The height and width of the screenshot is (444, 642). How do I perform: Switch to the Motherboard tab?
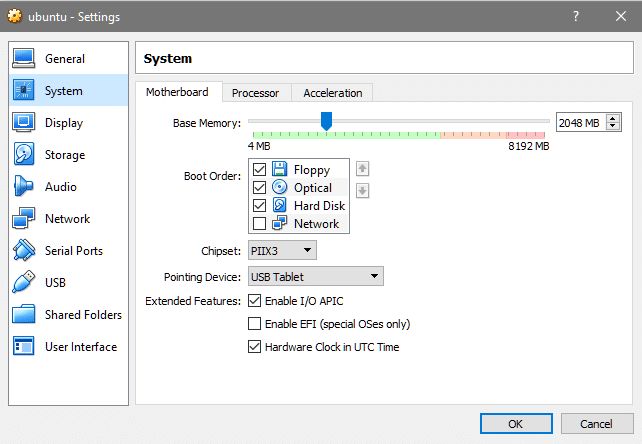pos(177,92)
